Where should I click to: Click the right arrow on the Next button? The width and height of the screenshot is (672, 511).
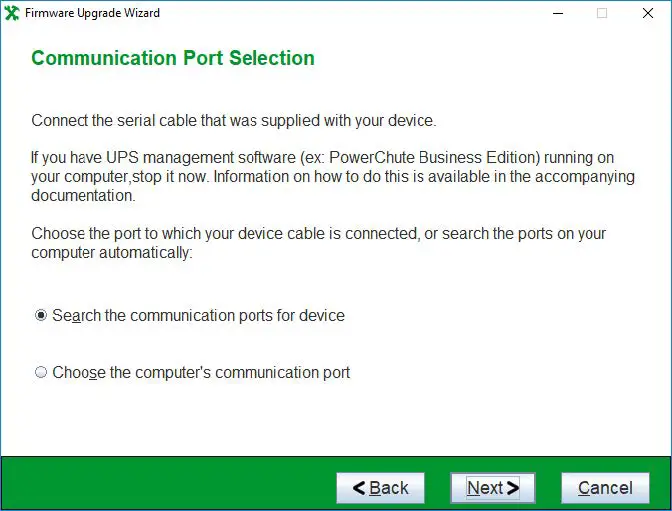[x=513, y=488]
